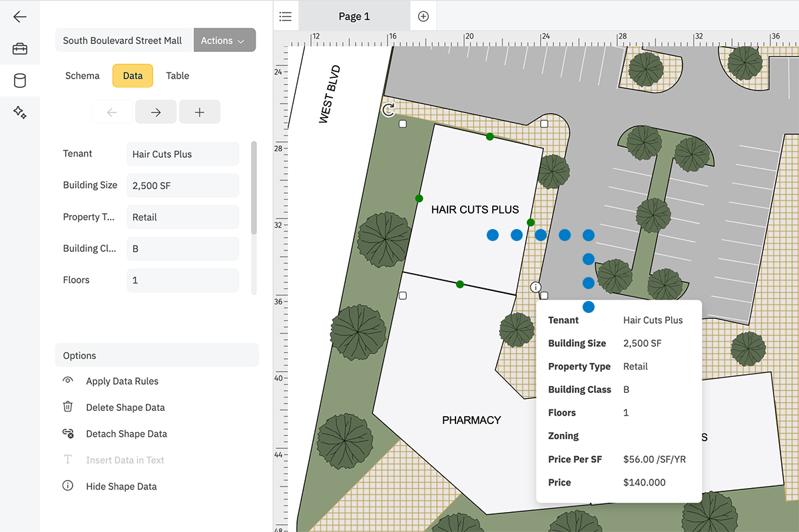Open the page list icon left of Page 1
Screen dimensions: 799x532
pyautogui.click(x=286, y=16)
